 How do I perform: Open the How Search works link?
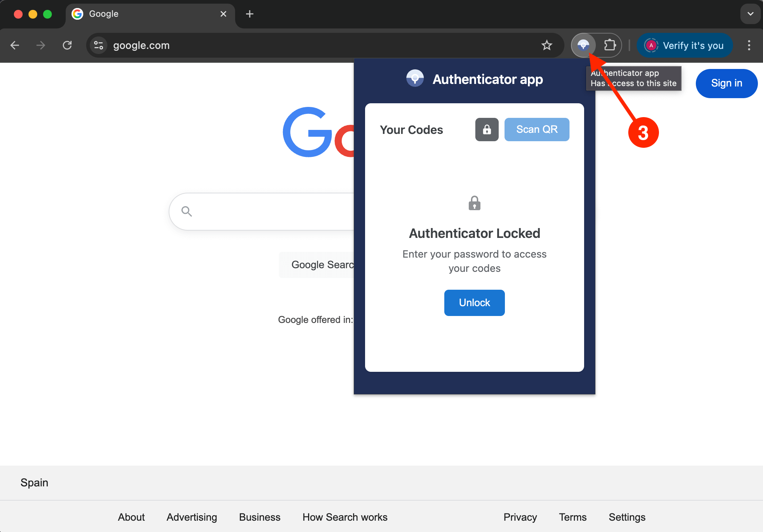tap(345, 517)
